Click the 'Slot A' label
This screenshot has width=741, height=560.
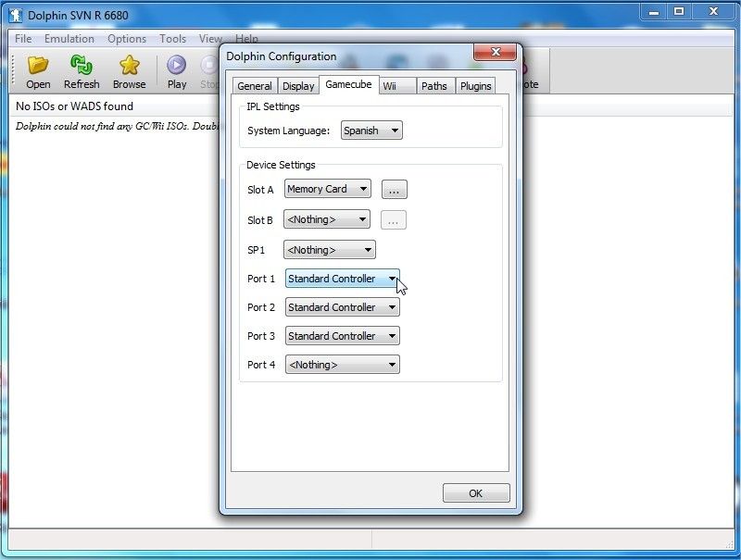tap(260, 190)
